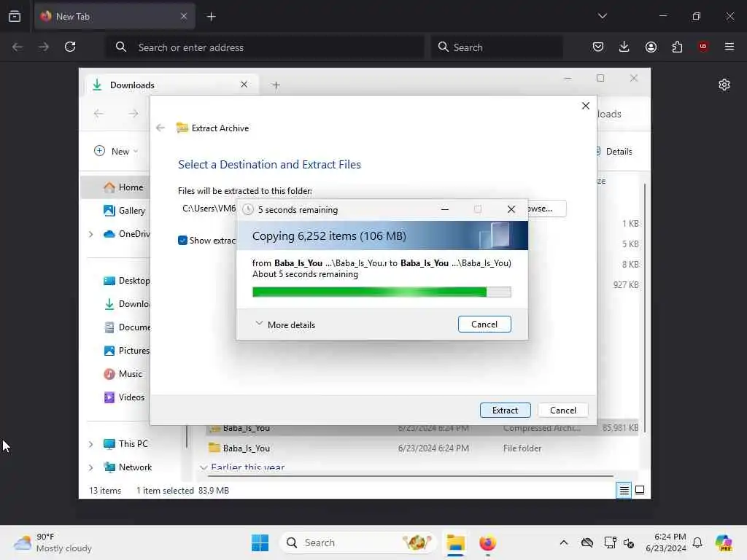
Task: Click the Firefox Search box
Action: [496, 47]
